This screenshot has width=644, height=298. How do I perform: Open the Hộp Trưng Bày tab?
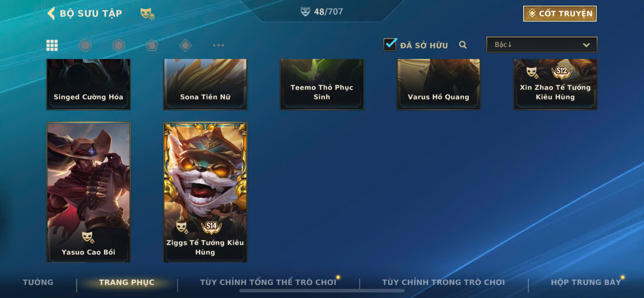[x=586, y=282]
